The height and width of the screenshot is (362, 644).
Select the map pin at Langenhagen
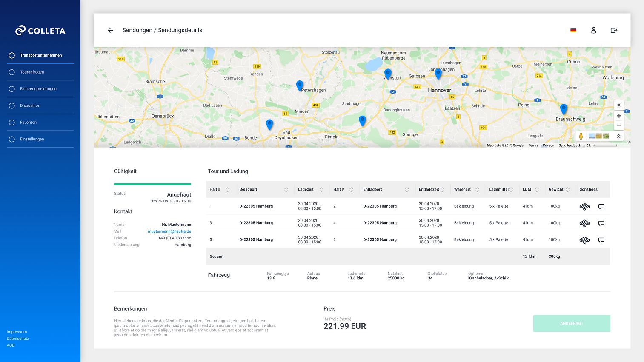click(x=438, y=74)
